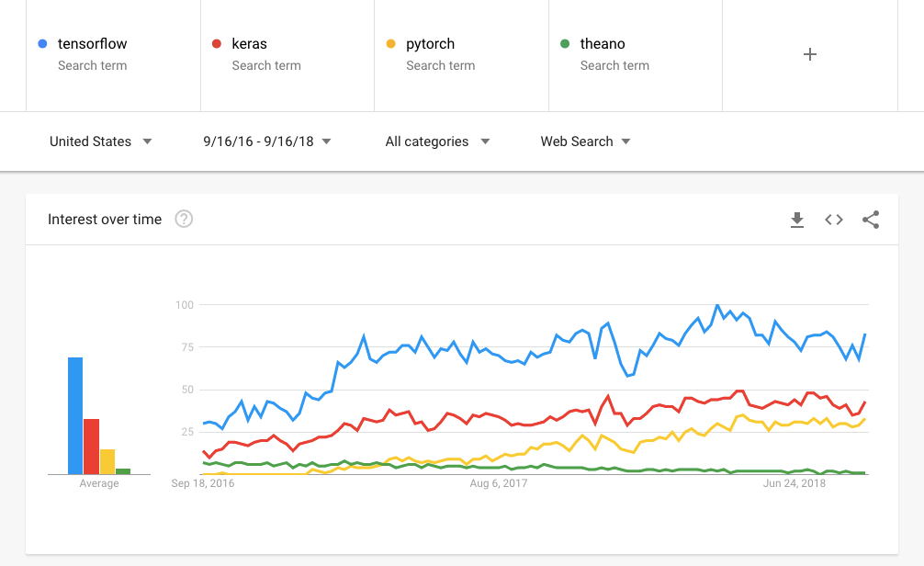The image size is (924, 566).
Task: Open the All categories dropdown
Action: (437, 141)
